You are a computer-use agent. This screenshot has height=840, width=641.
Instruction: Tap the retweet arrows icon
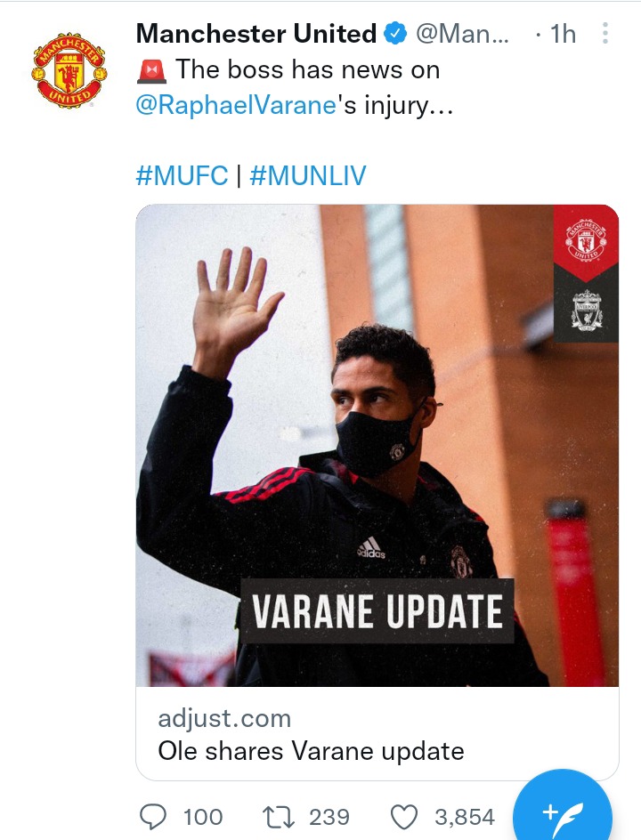click(278, 817)
